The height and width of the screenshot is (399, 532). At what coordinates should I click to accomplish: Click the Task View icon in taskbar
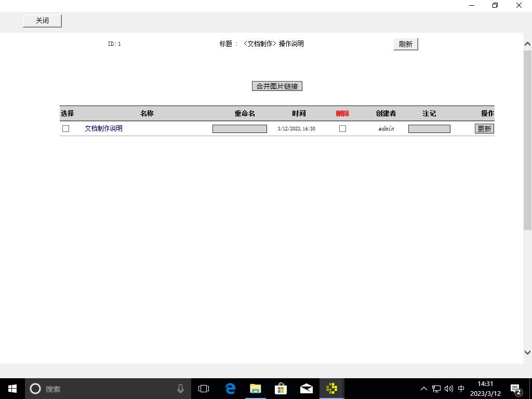tap(204, 389)
